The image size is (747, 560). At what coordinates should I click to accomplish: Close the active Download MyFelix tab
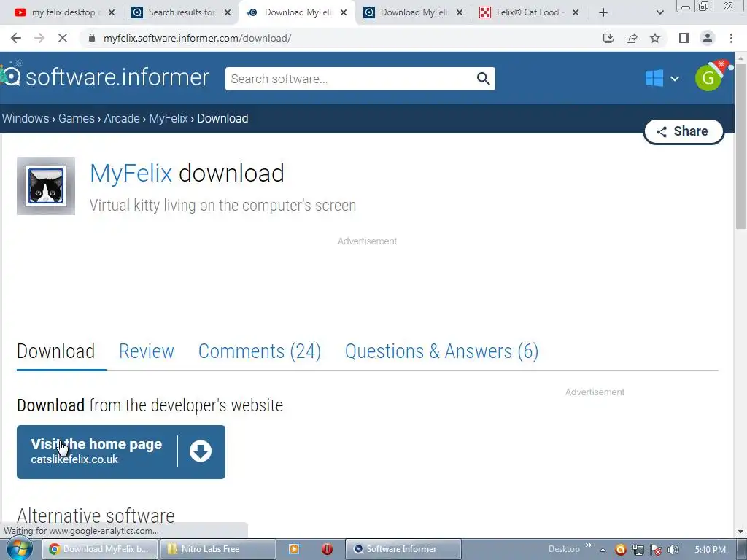click(x=344, y=12)
